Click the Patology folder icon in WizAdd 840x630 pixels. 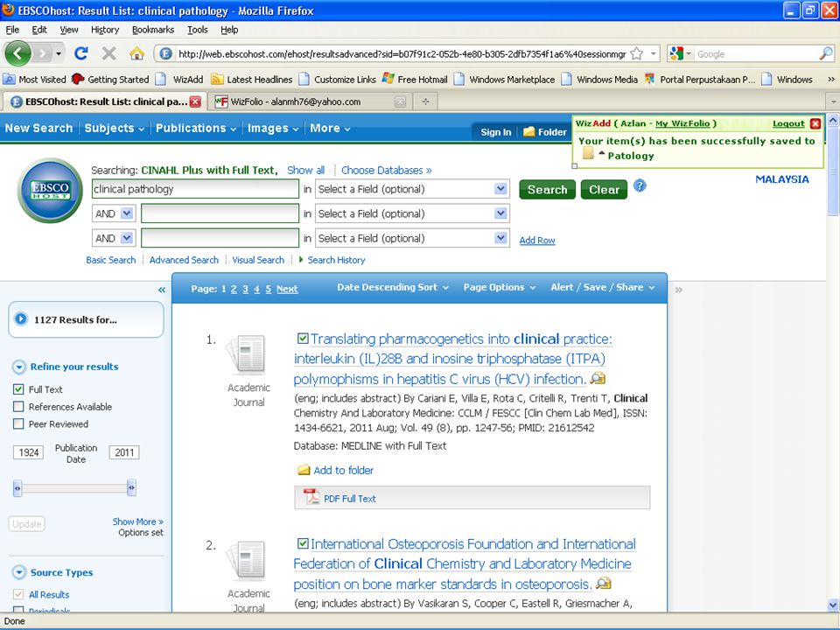588,154
